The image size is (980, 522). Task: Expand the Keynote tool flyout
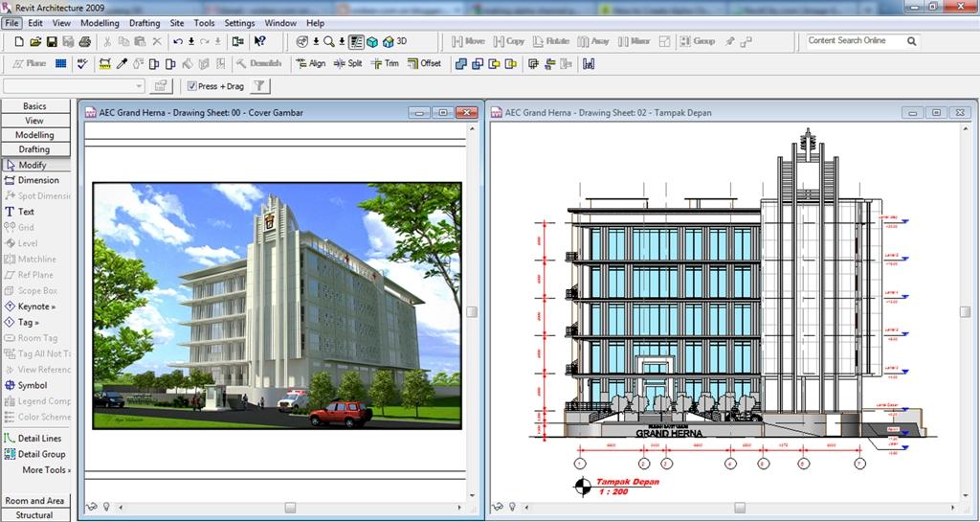pos(36,306)
